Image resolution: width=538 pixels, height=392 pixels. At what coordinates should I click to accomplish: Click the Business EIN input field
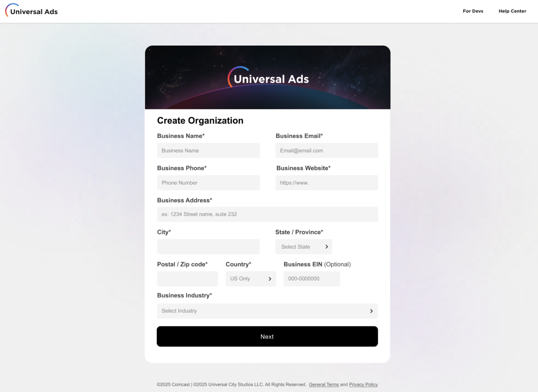(x=312, y=279)
